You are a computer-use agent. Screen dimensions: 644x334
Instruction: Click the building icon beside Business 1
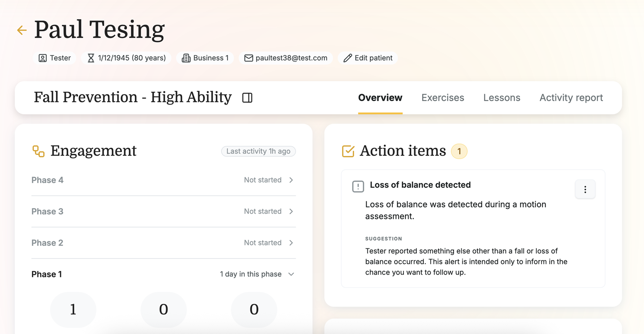point(186,58)
